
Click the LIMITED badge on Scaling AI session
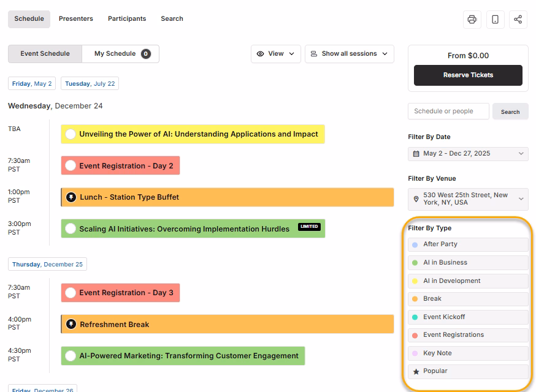(309, 227)
